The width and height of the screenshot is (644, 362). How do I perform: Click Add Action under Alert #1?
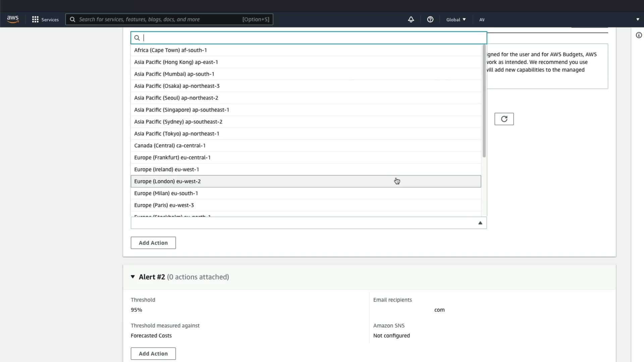click(153, 243)
